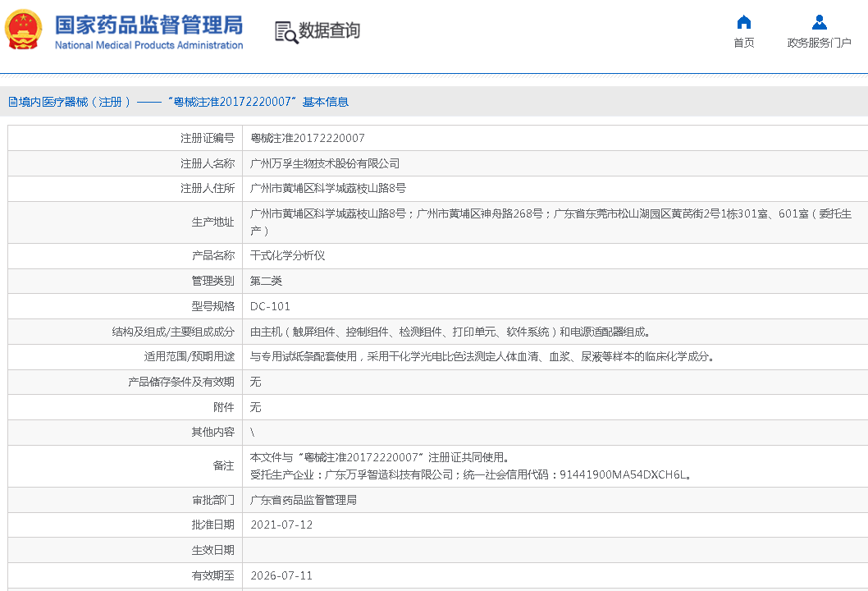
Task: Select 无 in the 产品储存条件及有效期 row
Action: (x=255, y=382)
